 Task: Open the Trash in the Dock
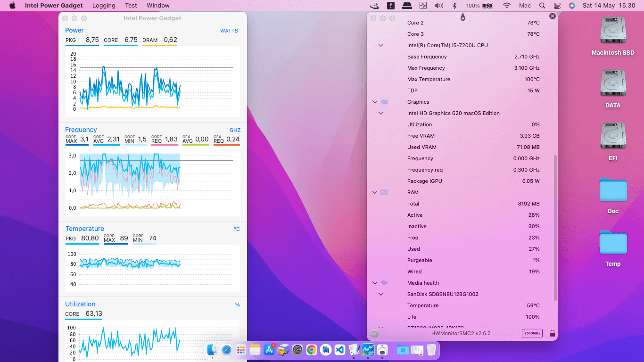(x=431, y=350)
